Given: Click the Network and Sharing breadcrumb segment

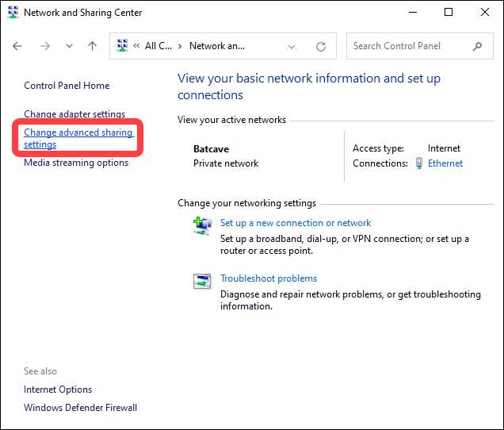Looking at the screenshot, I should pos(217,46).
